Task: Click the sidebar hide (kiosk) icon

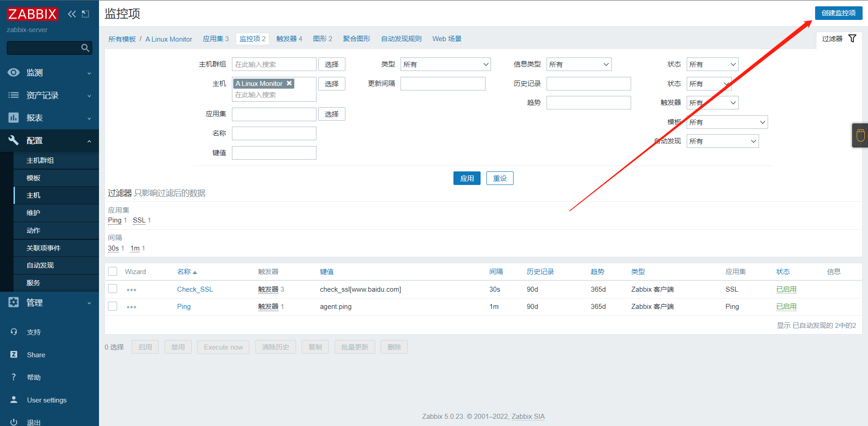Action: (x=85, y=14)
